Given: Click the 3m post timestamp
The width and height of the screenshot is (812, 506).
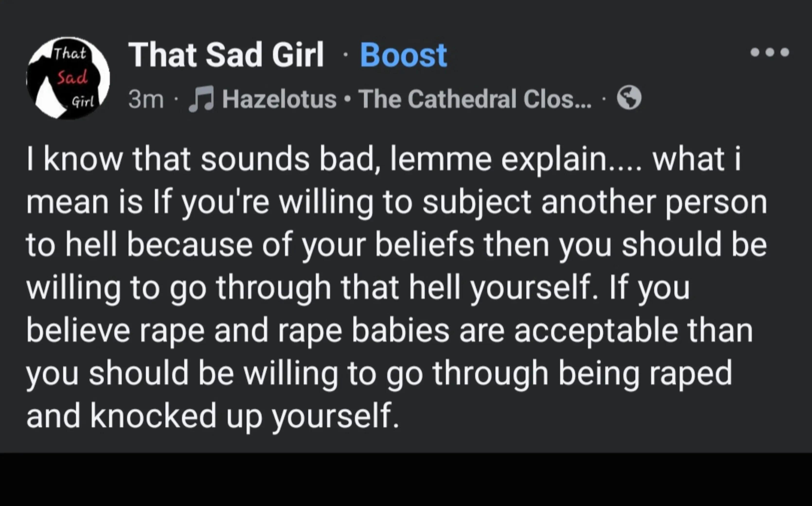Looking at the screenshot, I should (x=146, y=99).
